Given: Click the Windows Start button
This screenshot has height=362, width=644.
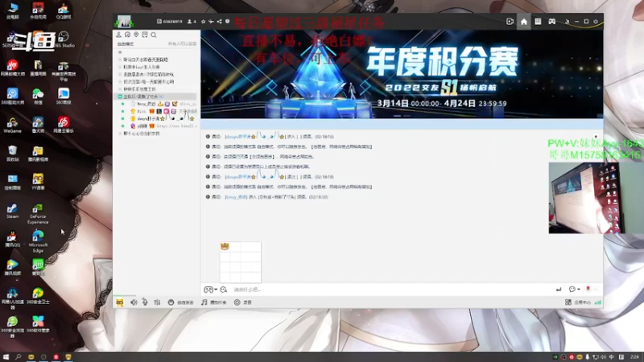Looking at the screenshot, I should tap(6, 357).
